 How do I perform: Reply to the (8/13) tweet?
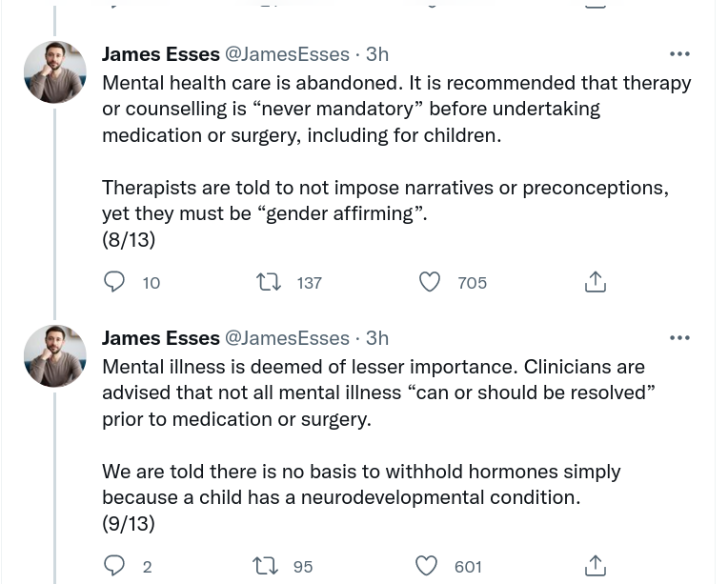click(x=114, y=282)
